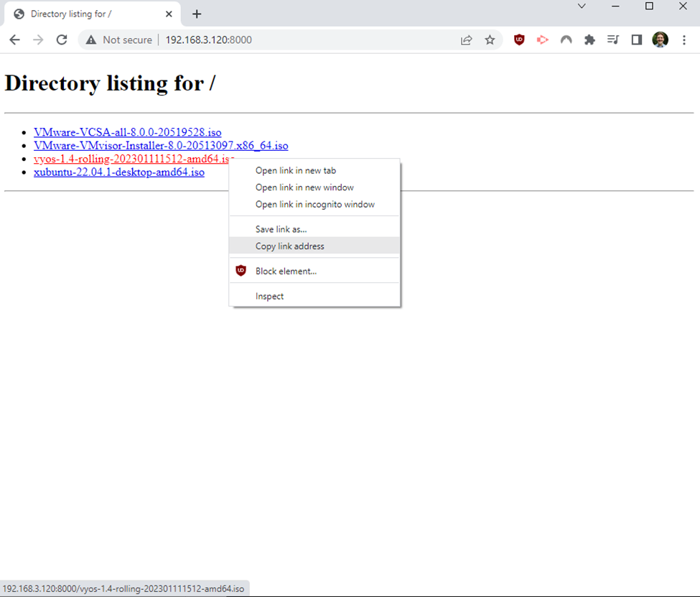This screenshot has height=597, width=700.
Task: Select Block element... in context menu
Action: [314, 271]
